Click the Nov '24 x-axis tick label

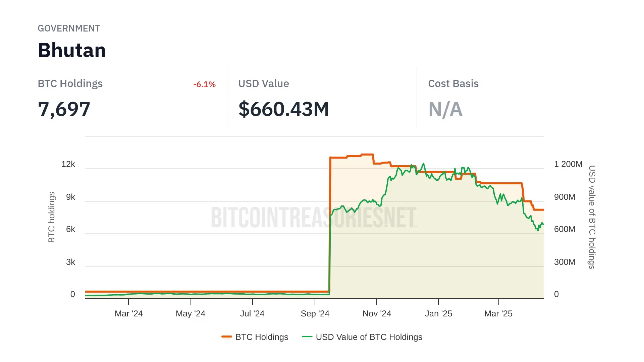(377, 314)
